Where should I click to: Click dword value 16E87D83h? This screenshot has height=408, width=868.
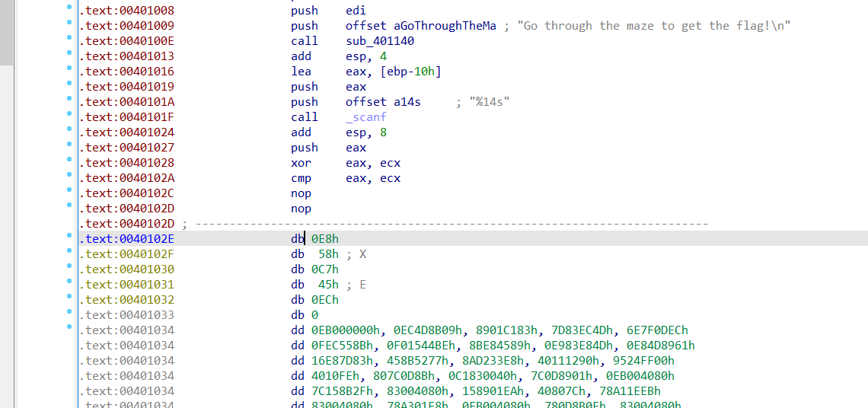point(342,361)
